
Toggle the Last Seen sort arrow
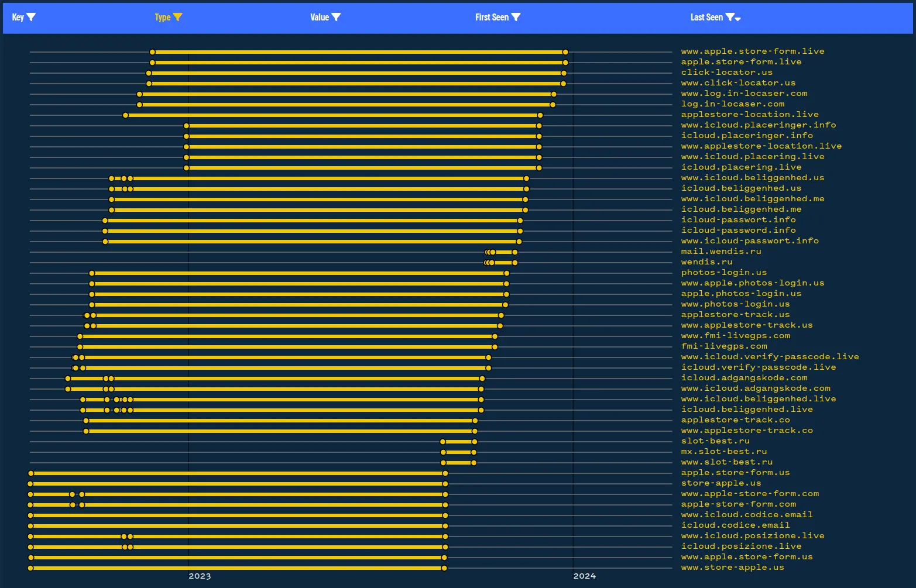tap(738, 19)
